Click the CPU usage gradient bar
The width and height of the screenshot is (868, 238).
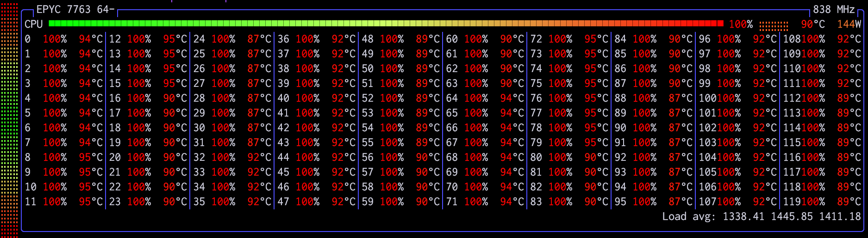tap(386, 24)
